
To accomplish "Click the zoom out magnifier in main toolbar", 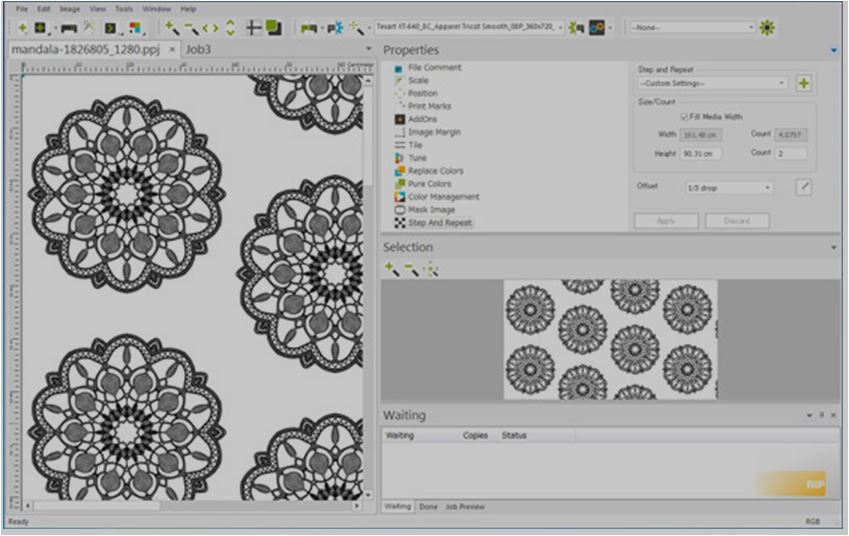I will (x=191, y=28).
